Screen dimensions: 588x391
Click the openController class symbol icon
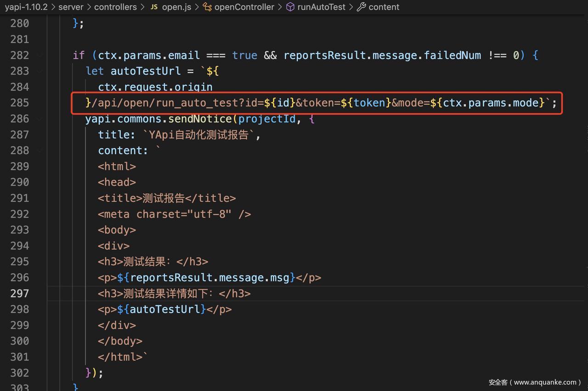tap(208, 7)
